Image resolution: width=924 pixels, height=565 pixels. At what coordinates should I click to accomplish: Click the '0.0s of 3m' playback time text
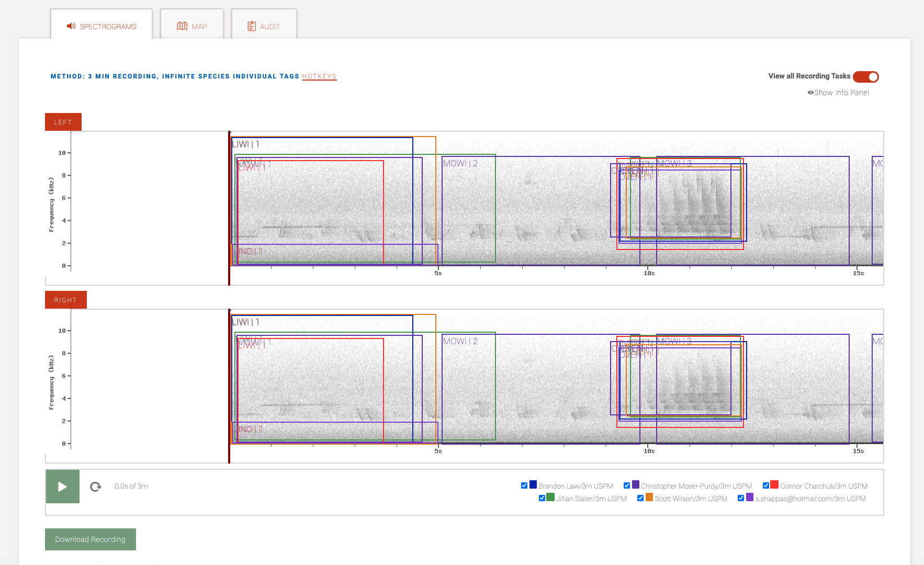131,486
